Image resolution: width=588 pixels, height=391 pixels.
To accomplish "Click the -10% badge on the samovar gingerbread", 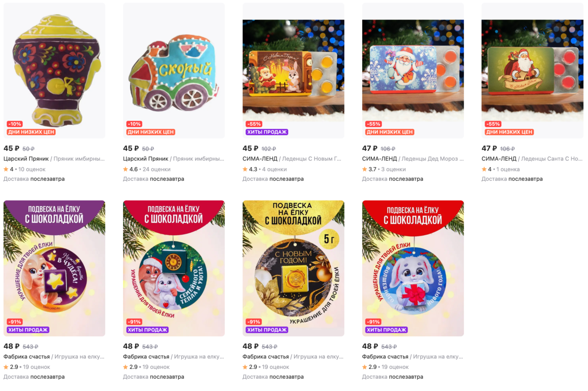I will coord(15,124).
